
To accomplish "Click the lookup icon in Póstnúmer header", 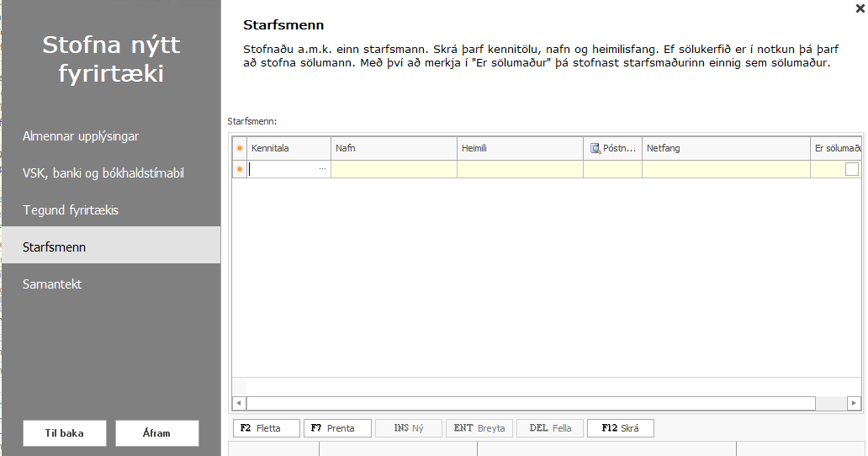I will 595,148.
